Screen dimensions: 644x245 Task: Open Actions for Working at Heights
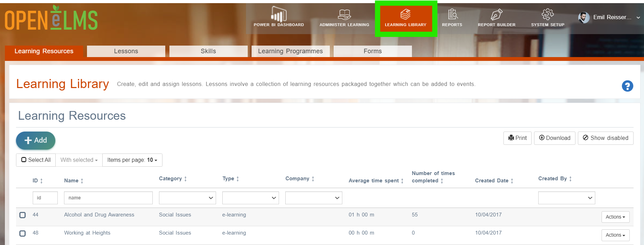(x=615, y=235)
